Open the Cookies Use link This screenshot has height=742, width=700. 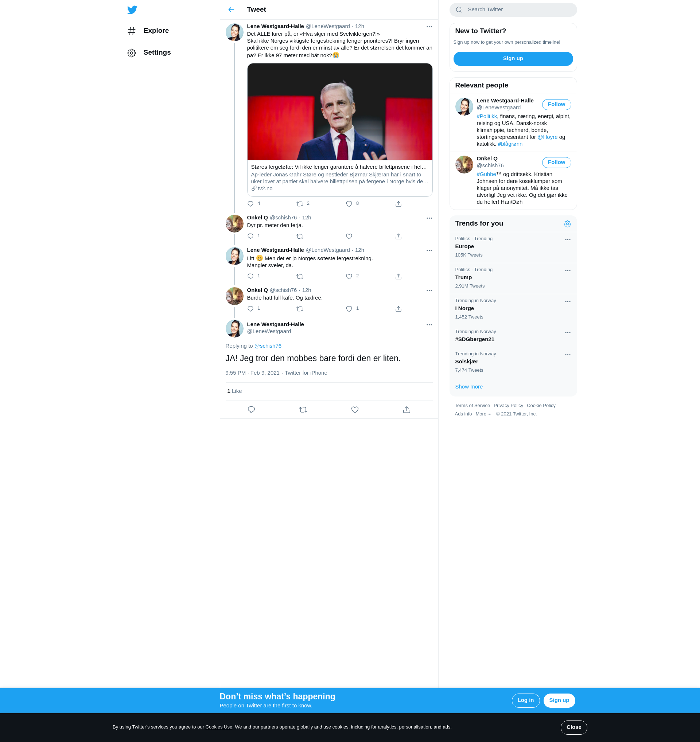218,727
